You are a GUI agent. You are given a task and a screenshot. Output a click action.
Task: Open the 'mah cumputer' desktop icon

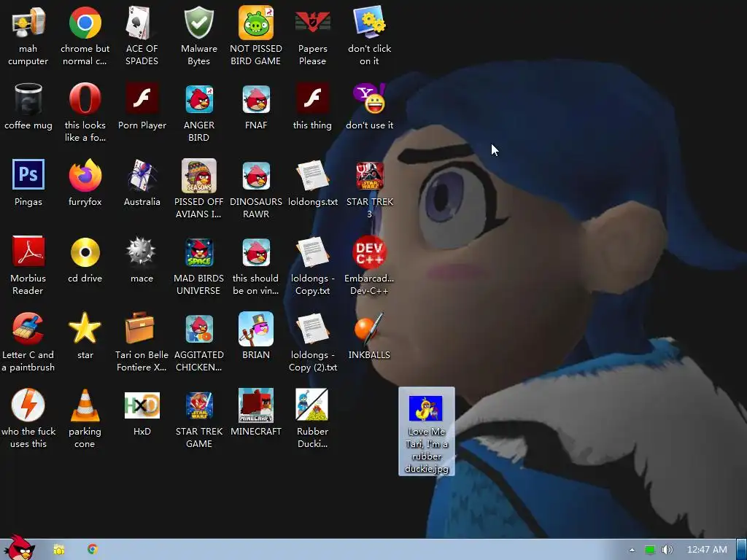[x=28, y=23]
